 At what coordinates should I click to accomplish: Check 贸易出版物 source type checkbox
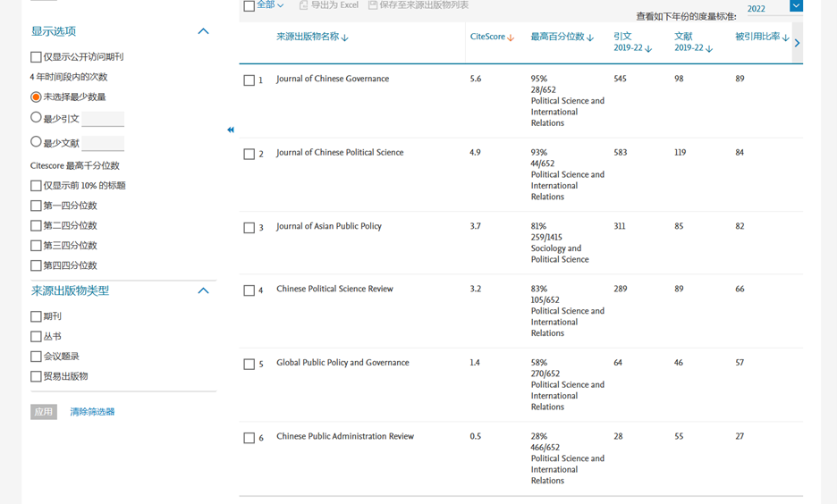pyautogui.click(x=36, y=376)
